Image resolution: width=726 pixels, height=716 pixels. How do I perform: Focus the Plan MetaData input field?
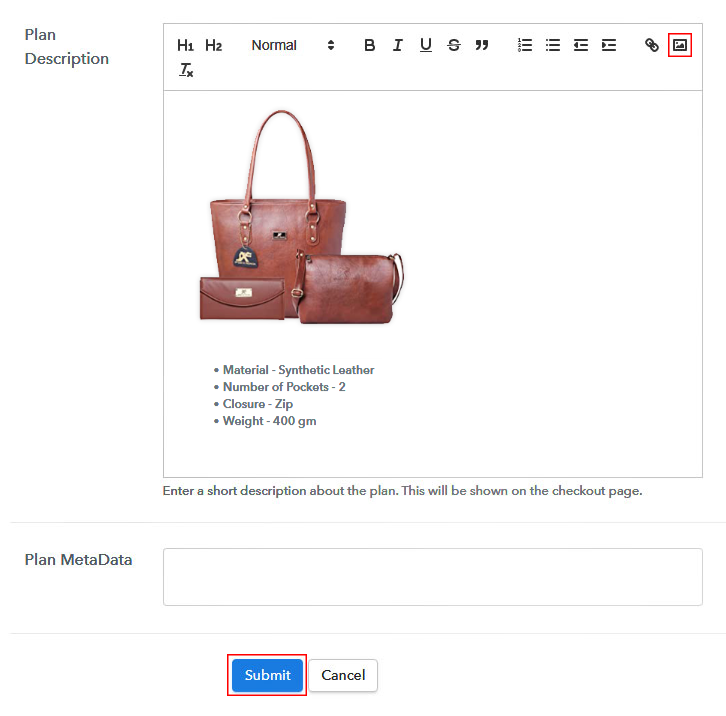pyautogui.click(x=432, y=577)
